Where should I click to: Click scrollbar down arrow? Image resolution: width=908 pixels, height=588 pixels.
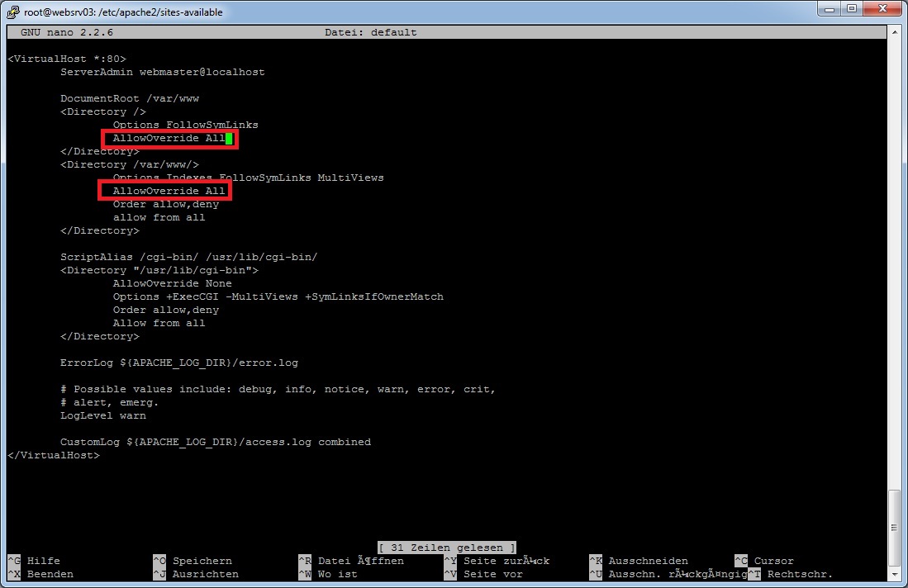click(894, 573)
